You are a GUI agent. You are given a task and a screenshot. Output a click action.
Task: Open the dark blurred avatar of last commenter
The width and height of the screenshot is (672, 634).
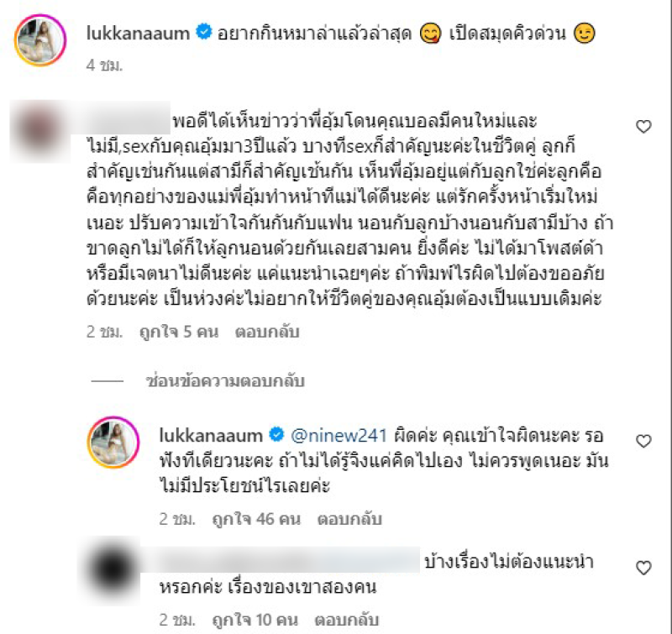(x=113, y=569)
